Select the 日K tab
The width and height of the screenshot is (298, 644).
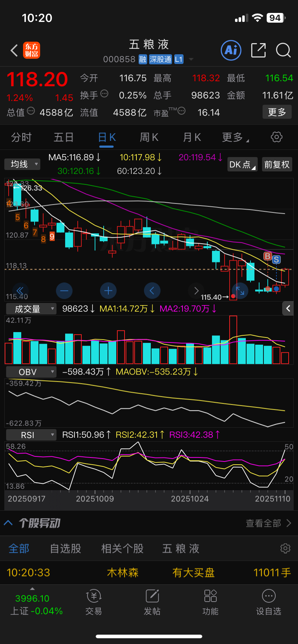[x=107, y=137]
